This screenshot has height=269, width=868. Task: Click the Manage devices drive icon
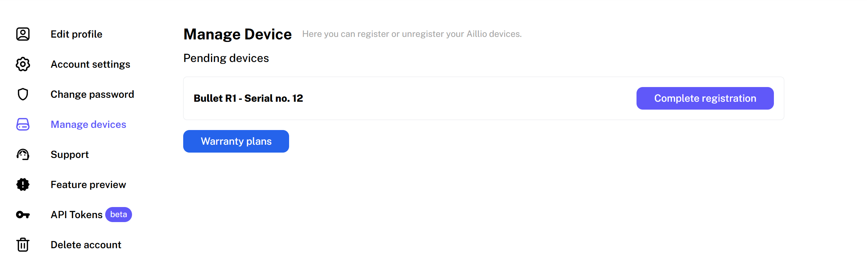23,124
